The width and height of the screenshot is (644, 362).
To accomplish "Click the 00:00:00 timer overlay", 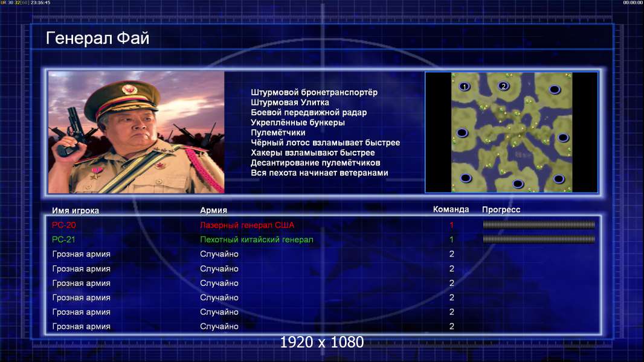I will point(633,2).
